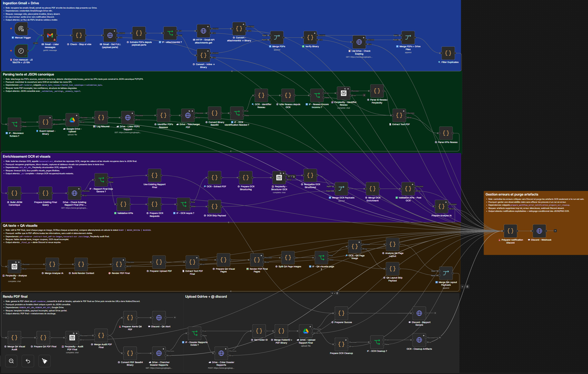Select the QA texte + QA visuelle note title

20,226
